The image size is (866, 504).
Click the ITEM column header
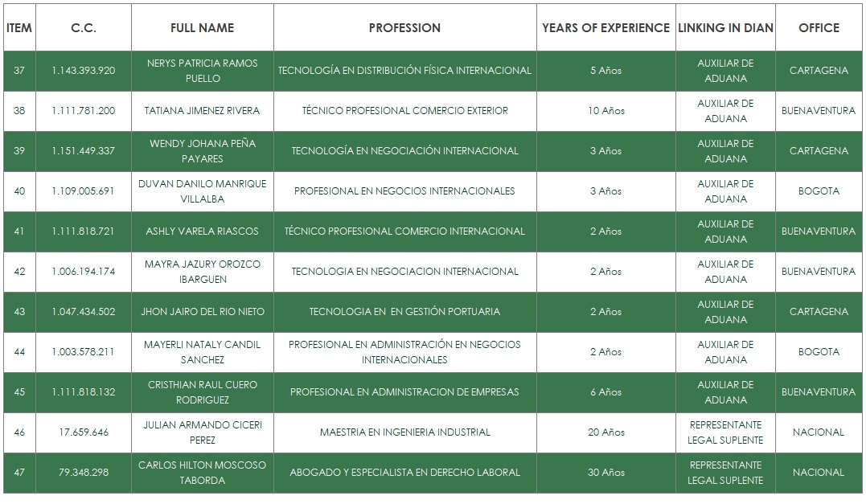click(x=19, y=27)
